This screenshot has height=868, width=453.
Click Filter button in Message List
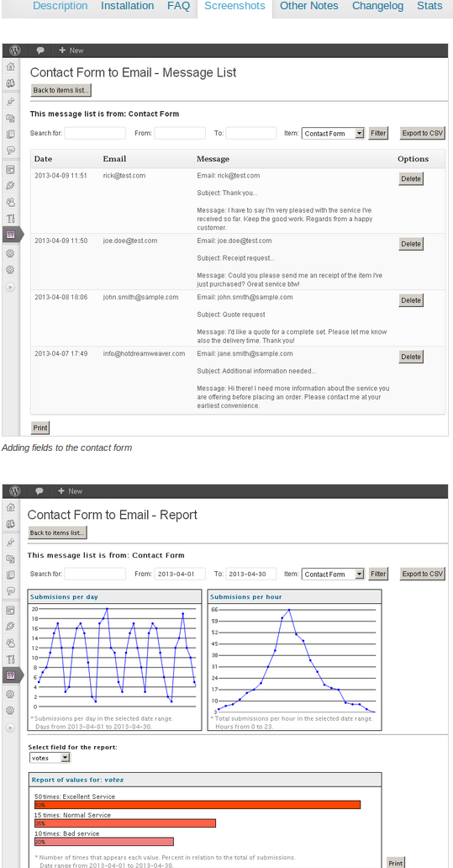(378, 133)
